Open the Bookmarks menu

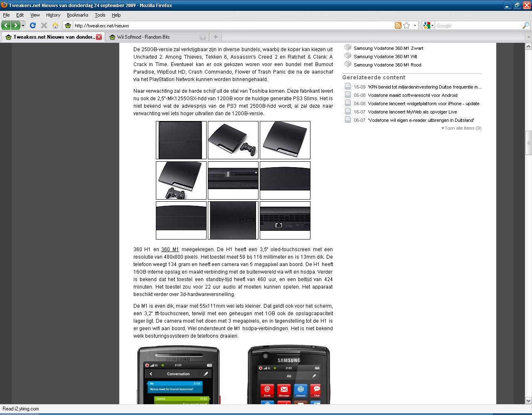pos(77,15)
